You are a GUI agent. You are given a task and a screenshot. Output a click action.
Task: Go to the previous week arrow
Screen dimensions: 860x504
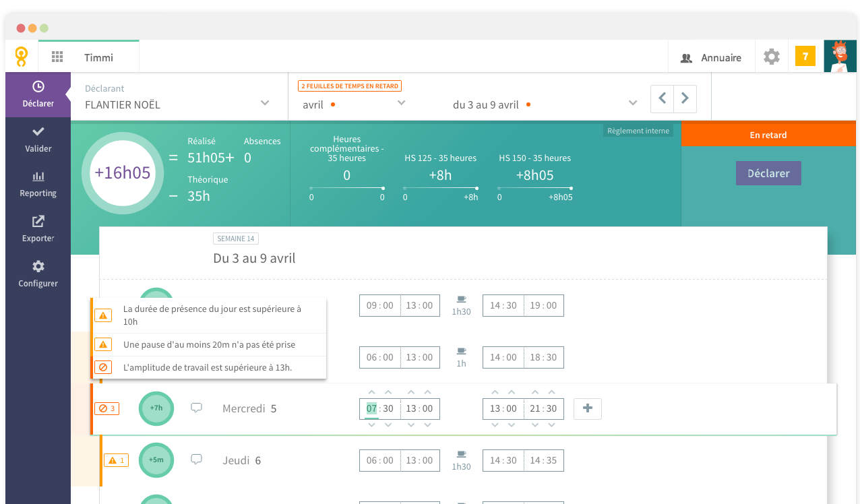click(x=662, y=98)
